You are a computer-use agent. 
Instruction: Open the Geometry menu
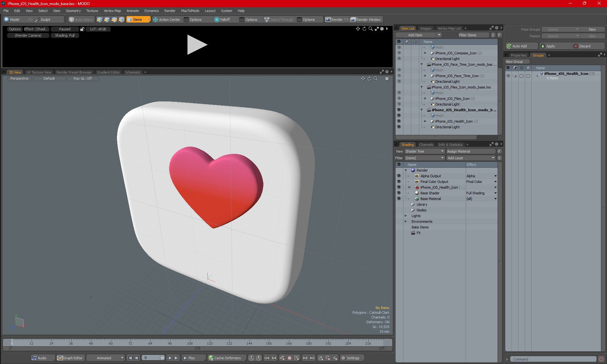(73, 11)
